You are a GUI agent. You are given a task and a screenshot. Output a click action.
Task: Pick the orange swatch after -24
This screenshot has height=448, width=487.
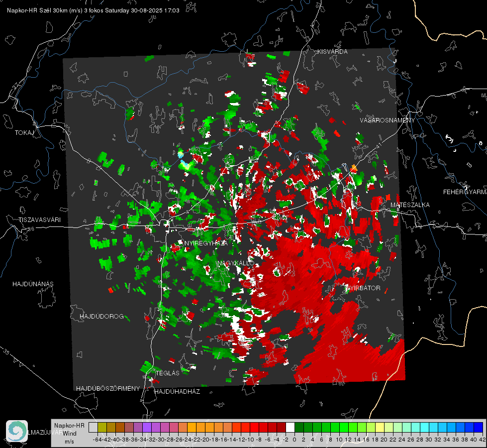(192, 427)
